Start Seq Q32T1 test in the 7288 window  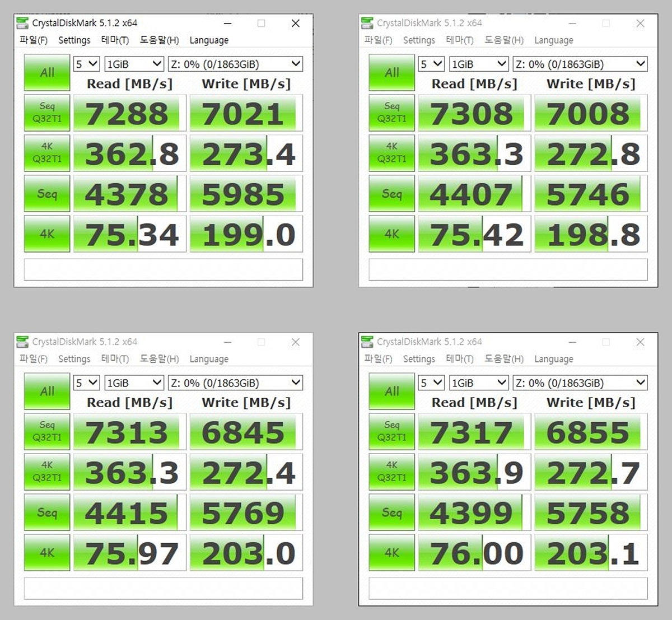point(47,113)
